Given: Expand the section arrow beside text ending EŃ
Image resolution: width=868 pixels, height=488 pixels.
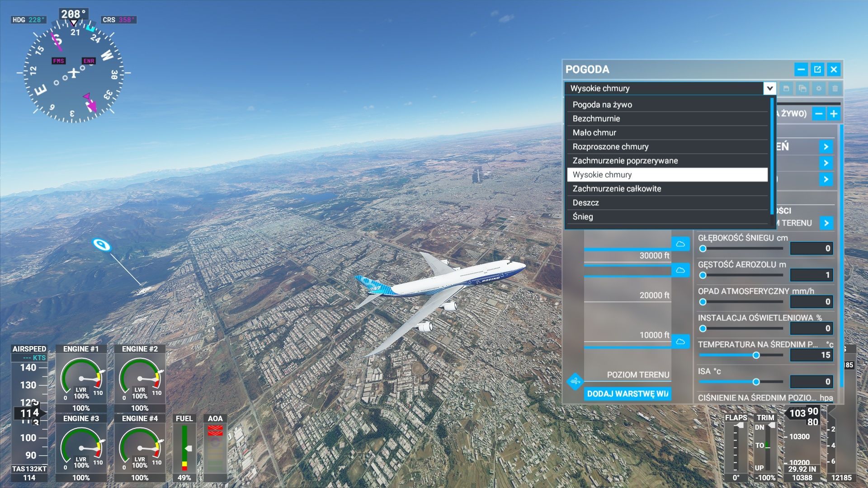Looking at the screenshot, I should click(826, 146).
